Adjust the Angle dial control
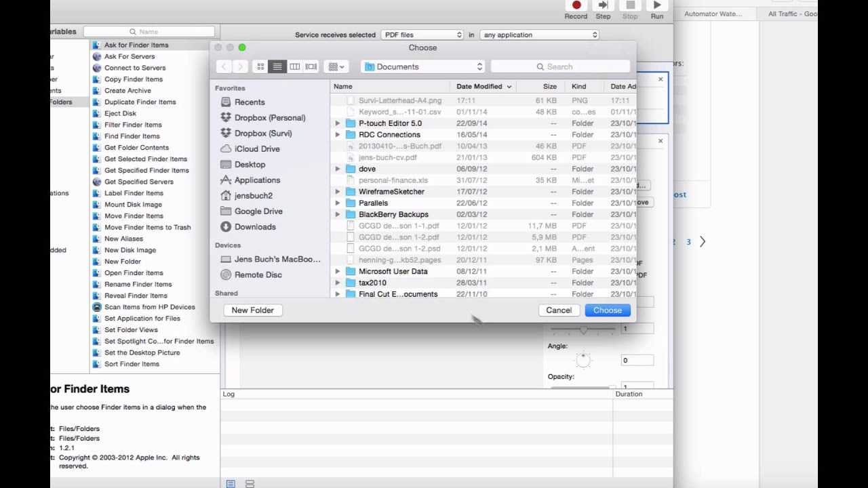Image resolution: width=868 pixels, height=488 pixels. [x=583, y=361]
